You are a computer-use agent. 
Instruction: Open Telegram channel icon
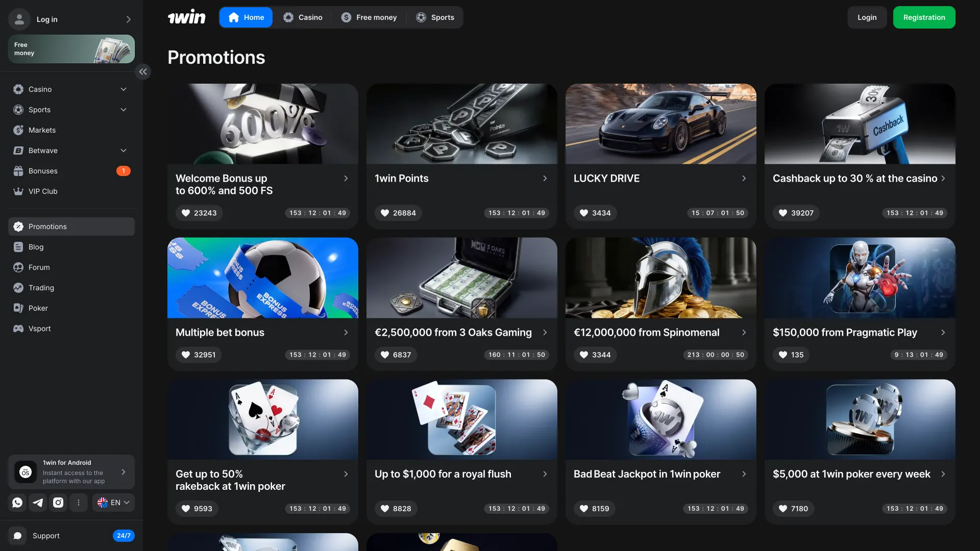tap(38, 503)
